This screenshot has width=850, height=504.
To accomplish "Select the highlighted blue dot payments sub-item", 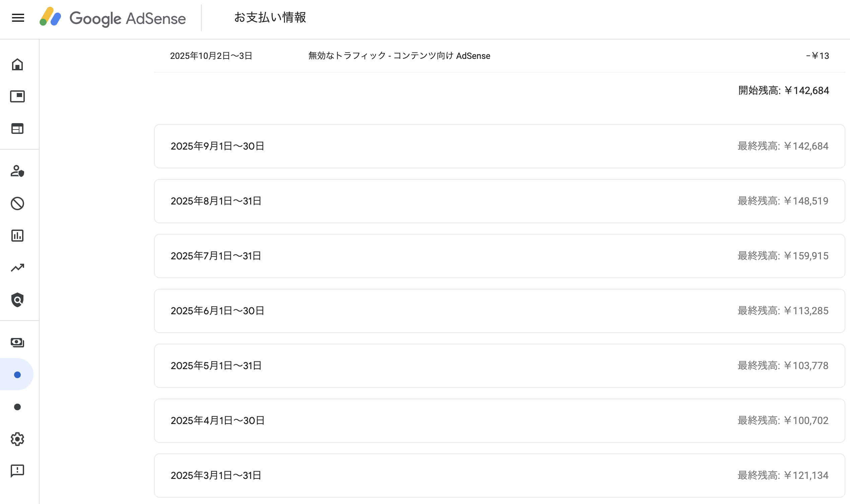I will [17, 374].
